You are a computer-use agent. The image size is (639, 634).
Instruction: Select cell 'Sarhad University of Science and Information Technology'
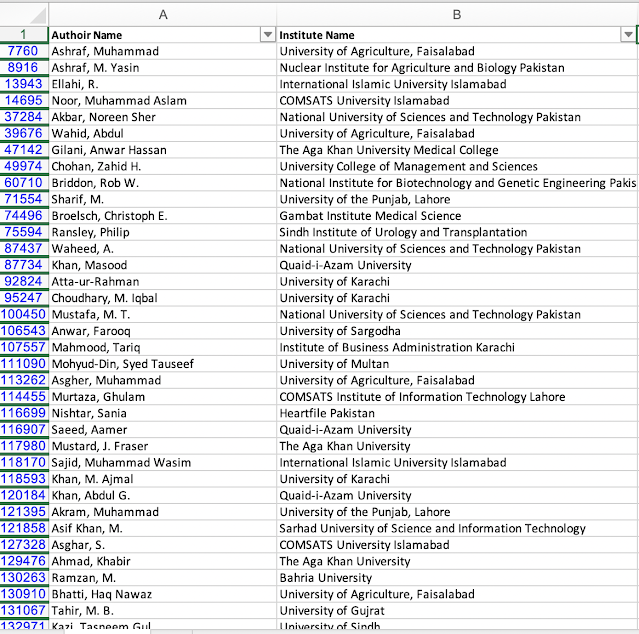pos(457,528)
